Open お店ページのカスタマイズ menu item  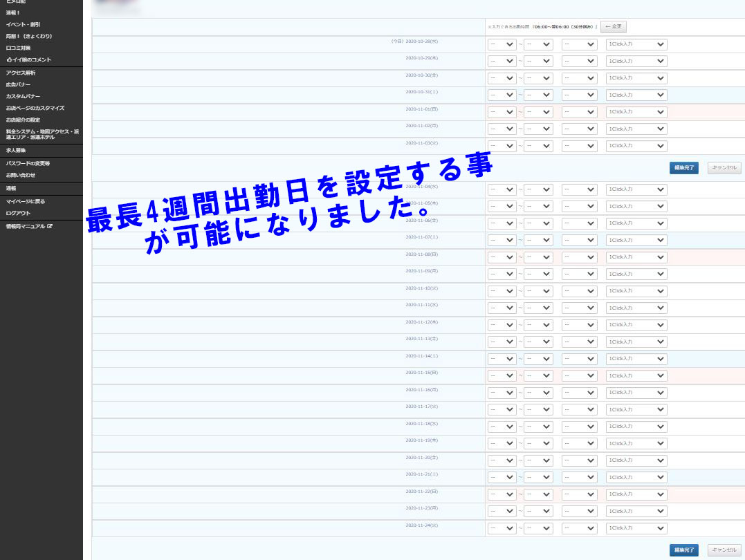pos(35,109)
